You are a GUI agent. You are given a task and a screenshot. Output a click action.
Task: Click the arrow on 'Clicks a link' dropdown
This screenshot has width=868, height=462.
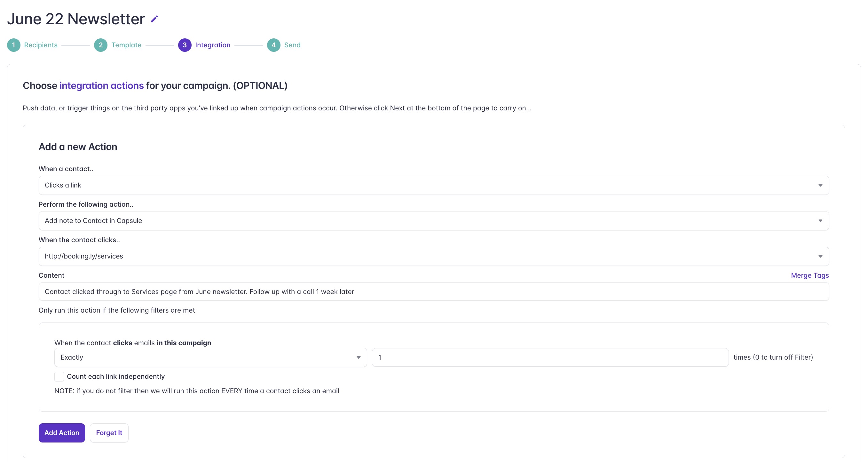point(820,185)
